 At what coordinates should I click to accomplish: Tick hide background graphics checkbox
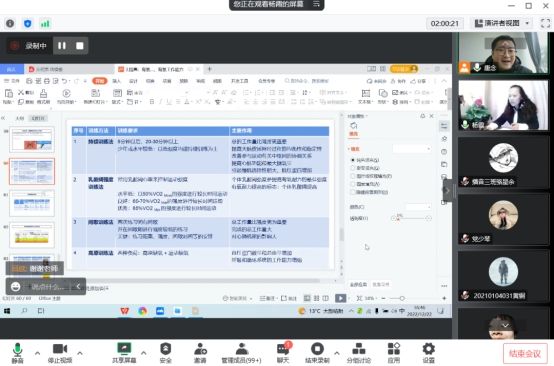pyautogui.click(x=353, y=192)
